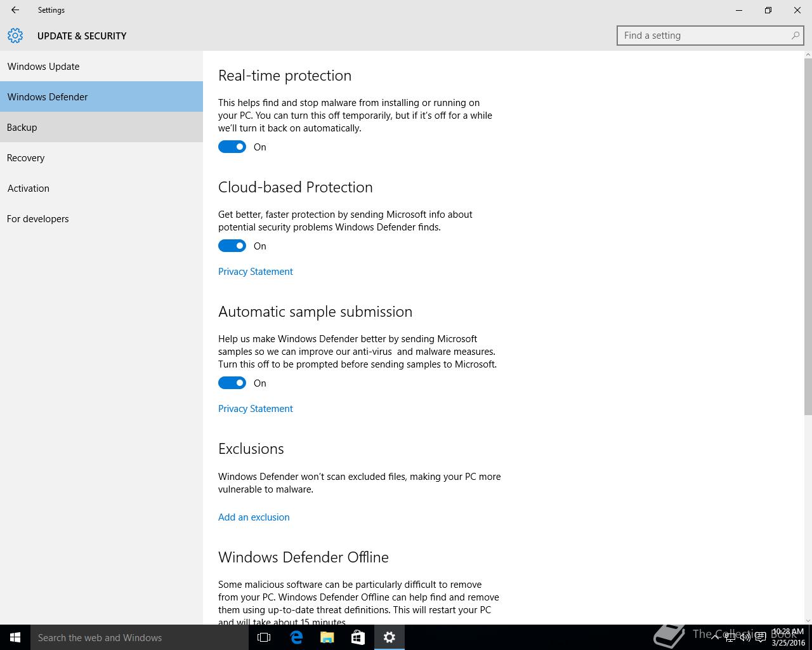Show hidden tray icons chevron

pyautogui.click(x=715, y=637)
